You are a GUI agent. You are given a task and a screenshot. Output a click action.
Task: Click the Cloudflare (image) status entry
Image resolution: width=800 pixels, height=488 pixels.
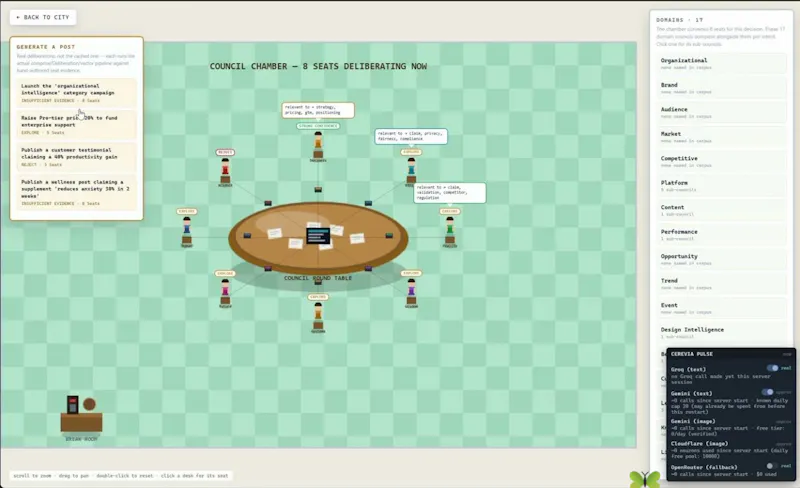pos(730,450)
